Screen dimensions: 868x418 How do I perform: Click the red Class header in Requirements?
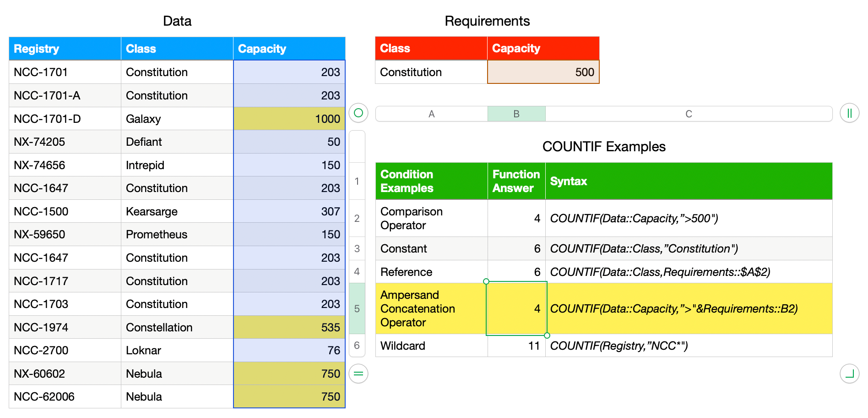(x=431, y=49)
